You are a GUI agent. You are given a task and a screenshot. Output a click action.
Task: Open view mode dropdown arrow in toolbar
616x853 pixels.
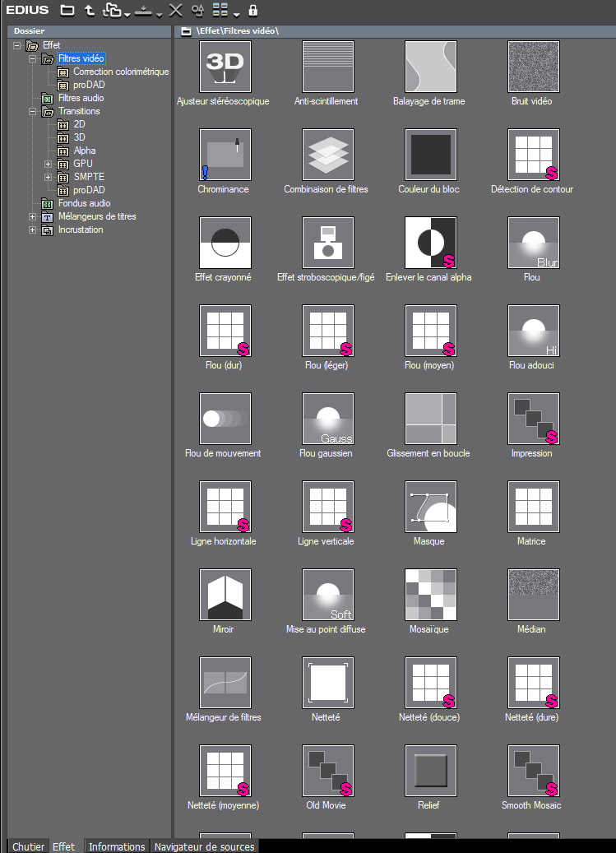pyautogui.click(x=237, y=14)
